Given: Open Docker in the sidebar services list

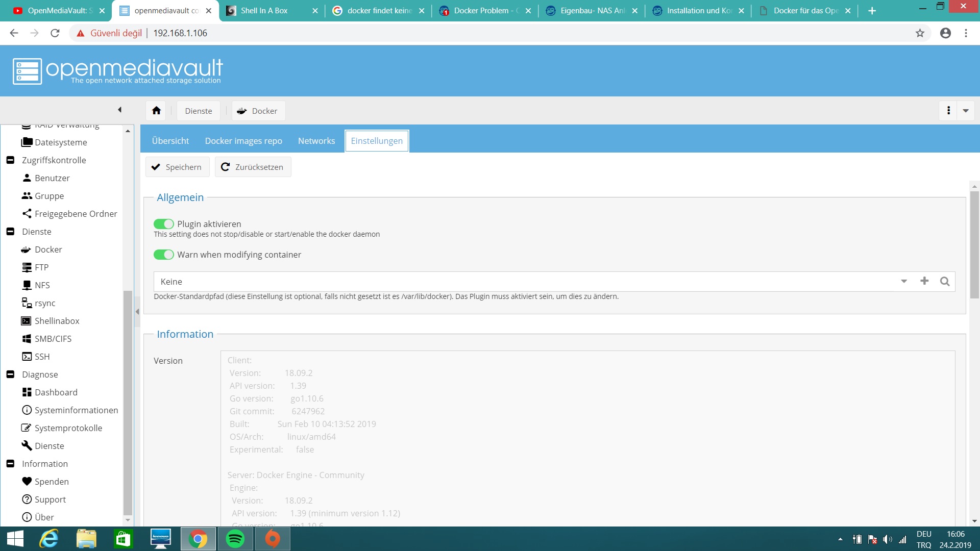Looking at the screenshot, I should [x=48, y=249].
